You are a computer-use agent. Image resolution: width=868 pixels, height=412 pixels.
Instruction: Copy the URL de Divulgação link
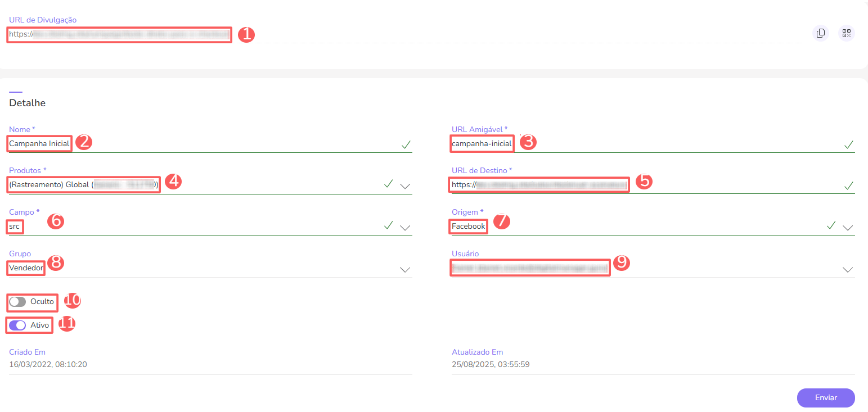[x=821, y=33]
